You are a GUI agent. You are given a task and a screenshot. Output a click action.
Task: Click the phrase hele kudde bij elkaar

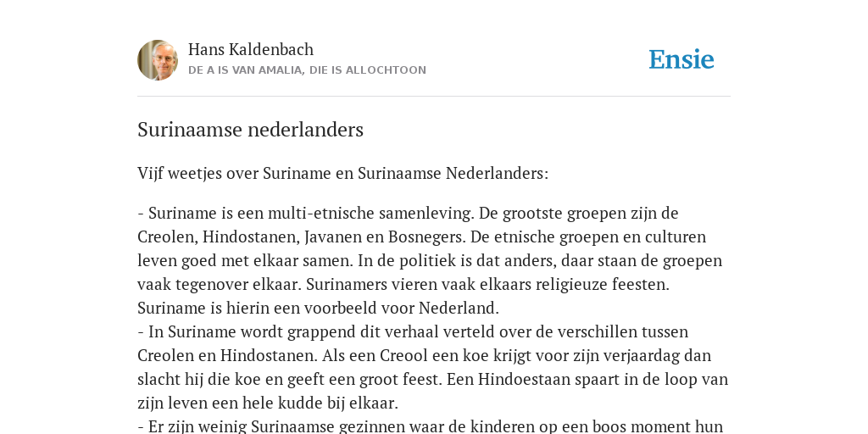click(x=335, y=403)
